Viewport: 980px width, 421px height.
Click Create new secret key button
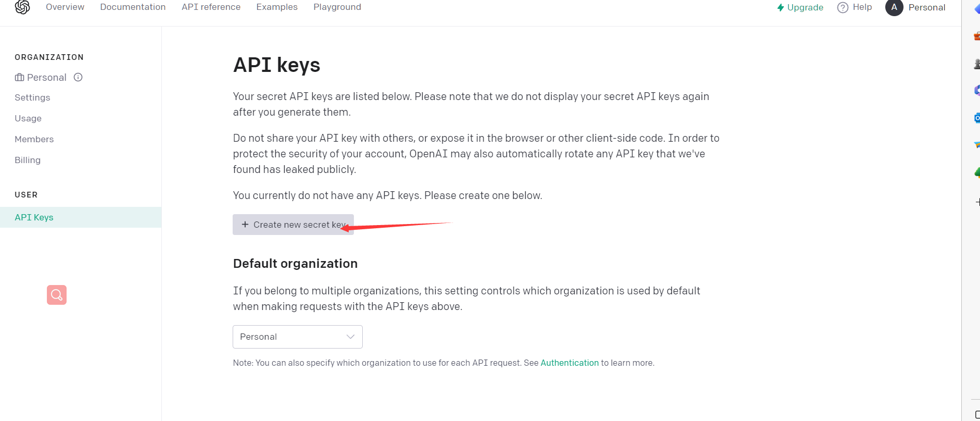click(x=293, y=225)
